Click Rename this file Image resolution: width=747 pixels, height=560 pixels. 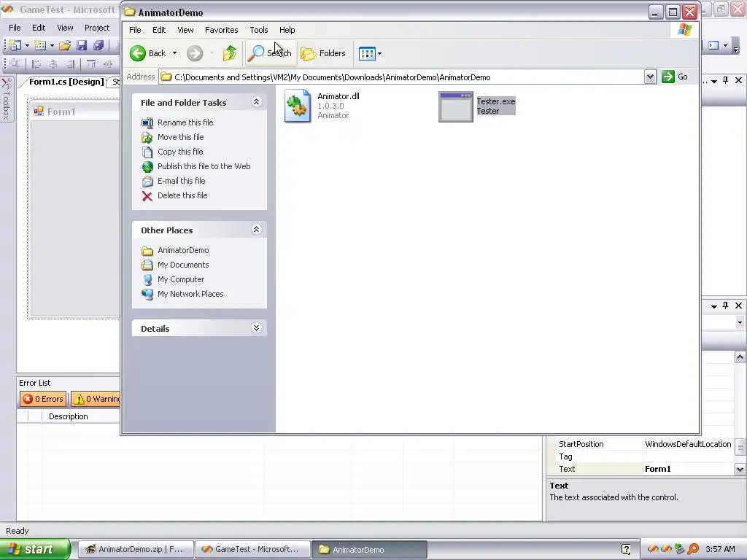point(185,122)
